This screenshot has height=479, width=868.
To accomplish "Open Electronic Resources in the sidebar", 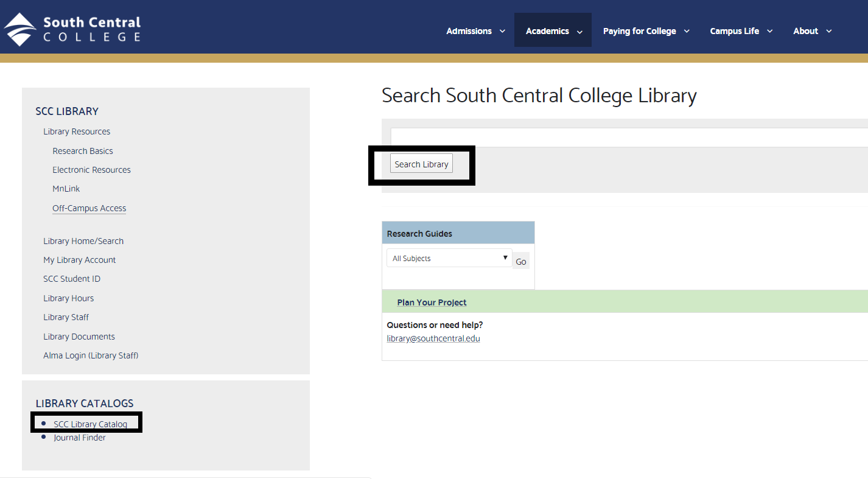I will click(x=91, y=170).
